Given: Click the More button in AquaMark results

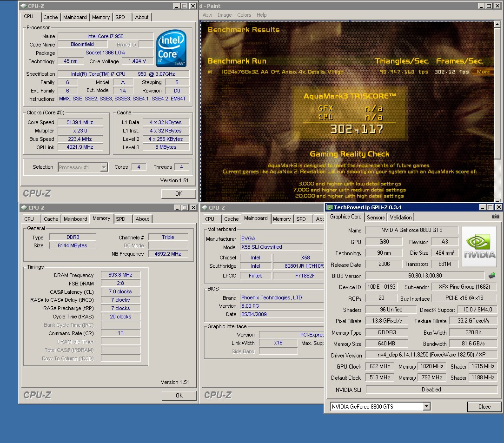Looking at the screenshot, I should pos(483,72).
